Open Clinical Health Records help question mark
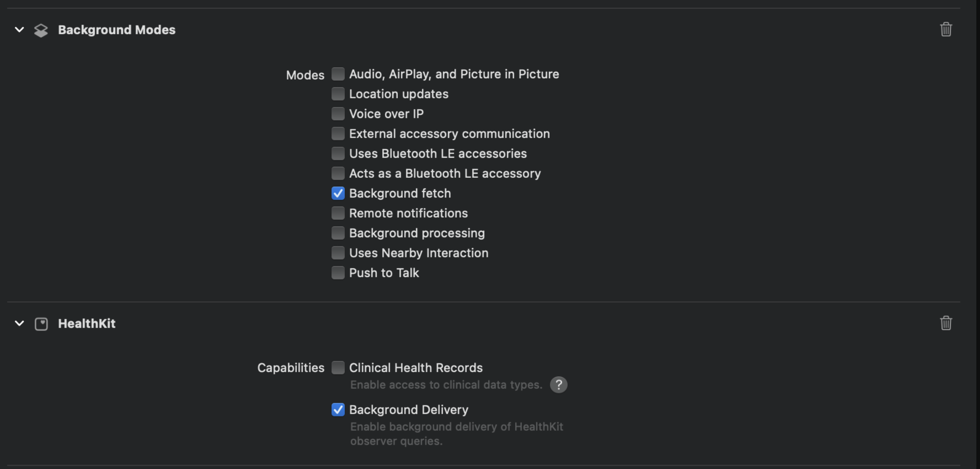The height and width of the screenshot is (469, 980). [x=558, y=385]
